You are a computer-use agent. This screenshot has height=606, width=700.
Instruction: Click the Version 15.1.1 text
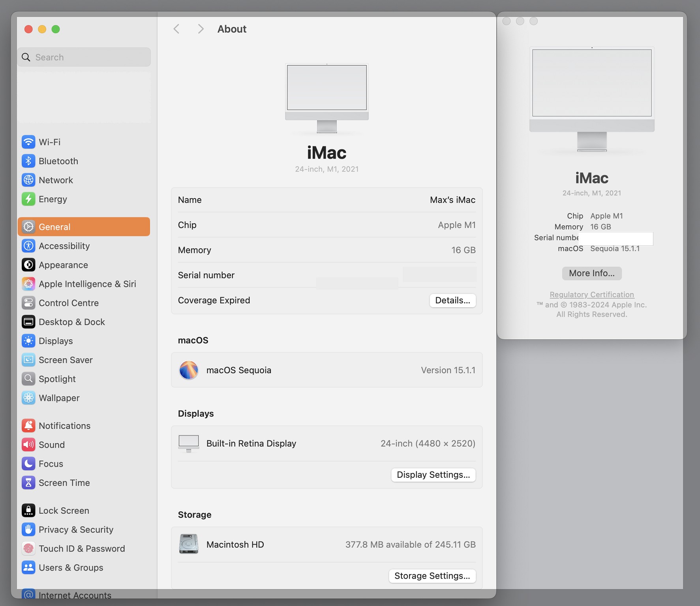pyautogui.click(x=448, y=370)
